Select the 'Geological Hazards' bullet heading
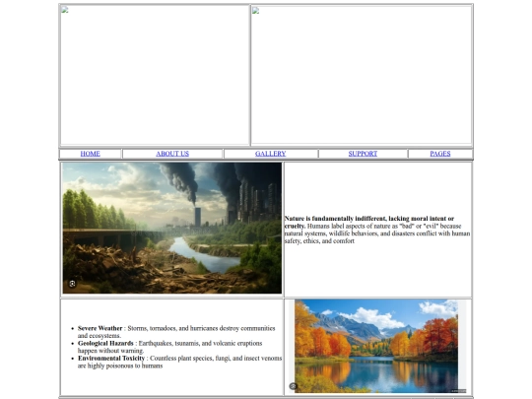Screen dimensions: 532x399 pos(105,343)
